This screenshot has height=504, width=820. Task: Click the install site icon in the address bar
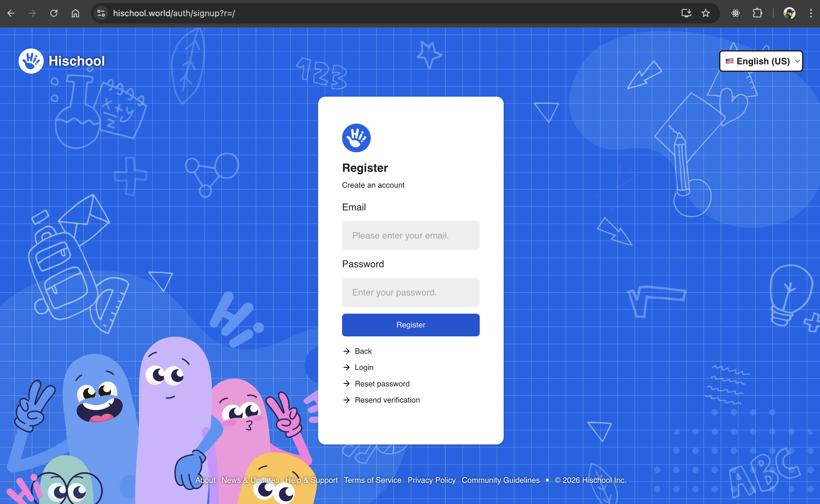pos(686,13)
